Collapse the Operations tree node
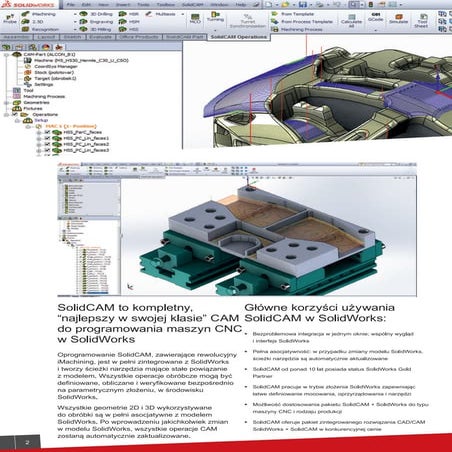 pyautogui.click(x=6, y=114)
